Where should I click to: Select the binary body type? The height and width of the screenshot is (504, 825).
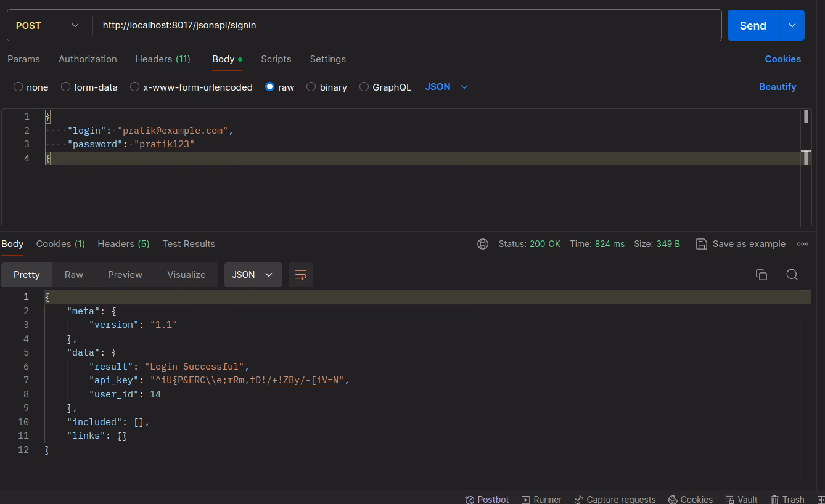click(x=311, y=87)
